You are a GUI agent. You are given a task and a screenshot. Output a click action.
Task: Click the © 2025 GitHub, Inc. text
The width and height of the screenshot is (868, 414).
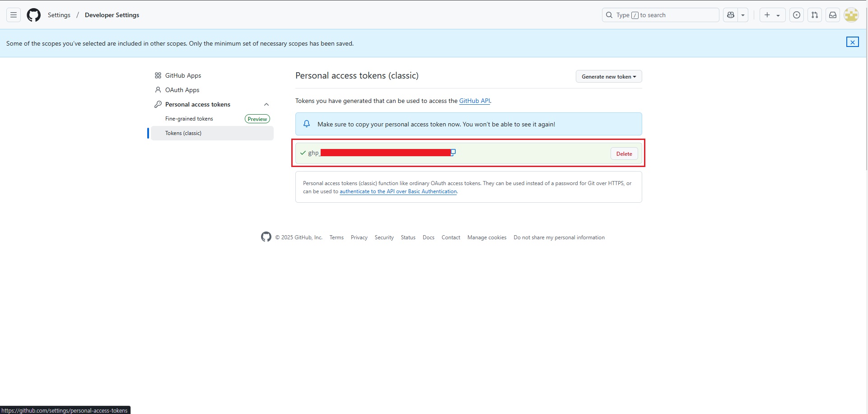(x=299, y=237)
